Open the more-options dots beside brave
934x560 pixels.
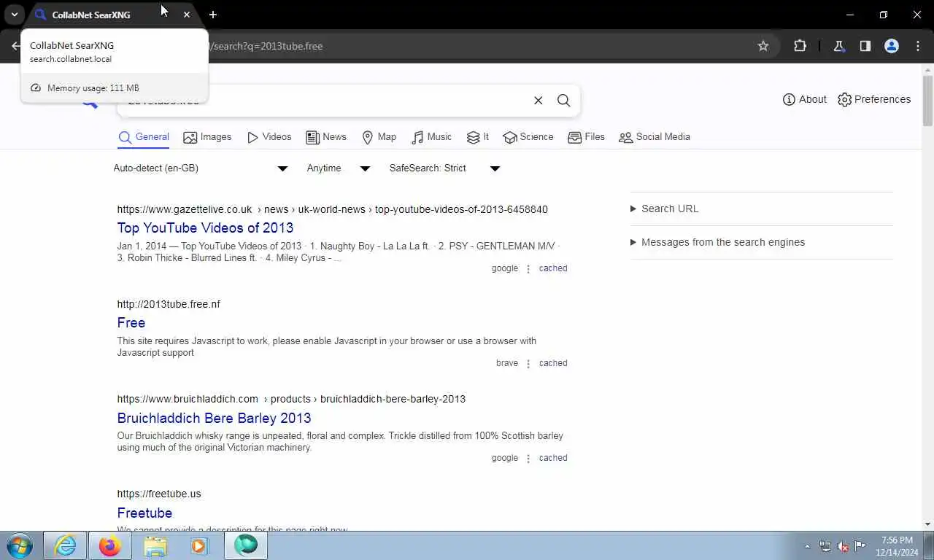tap(528, 364)
